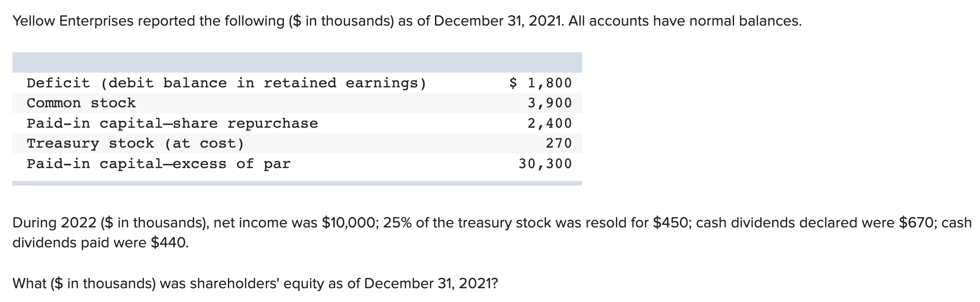Click the table's gray header bar
Viewport: 980px width, 302px height.
(297, 62)
